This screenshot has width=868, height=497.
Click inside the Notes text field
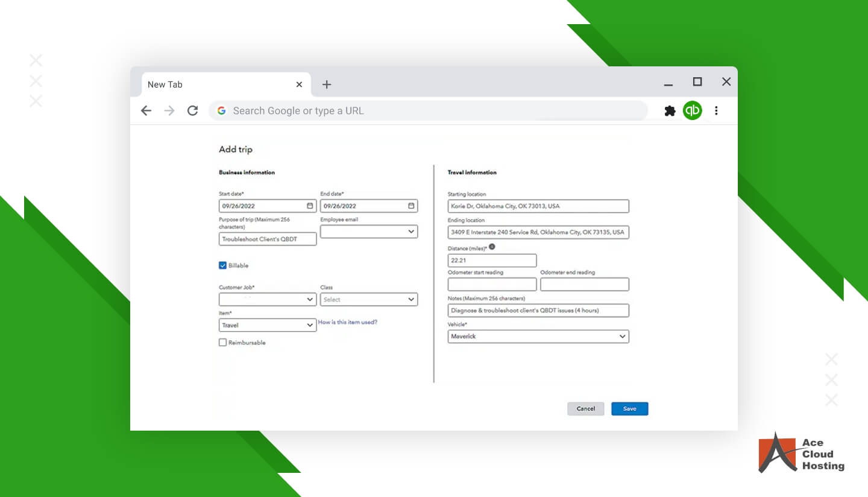point(536,310)
